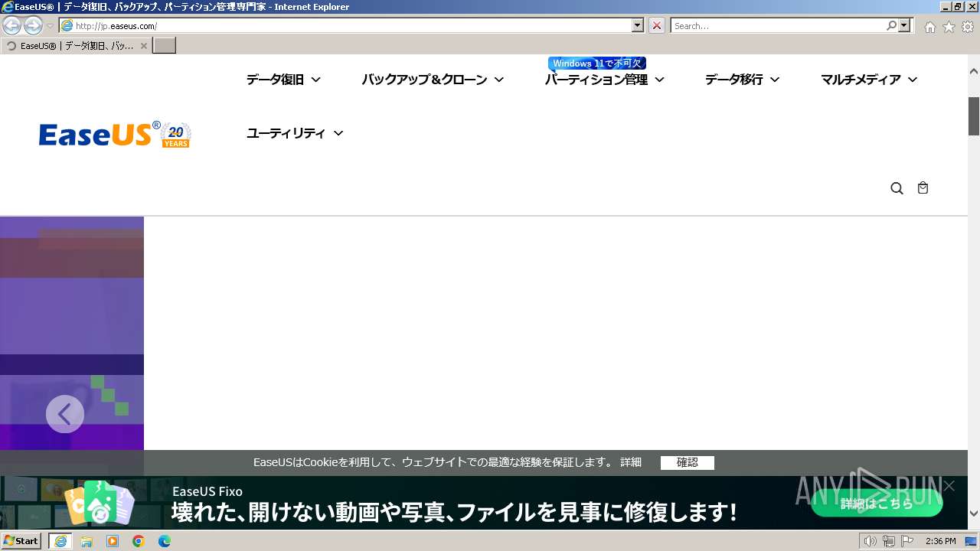Click the Windows Start button
Image resolution: width=980 pixels, height=551 pixels.
tap(21, 541)
